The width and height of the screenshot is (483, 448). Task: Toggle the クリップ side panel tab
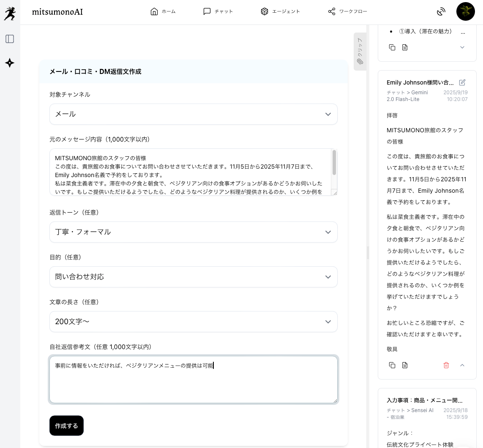click(x=360, y=51)
